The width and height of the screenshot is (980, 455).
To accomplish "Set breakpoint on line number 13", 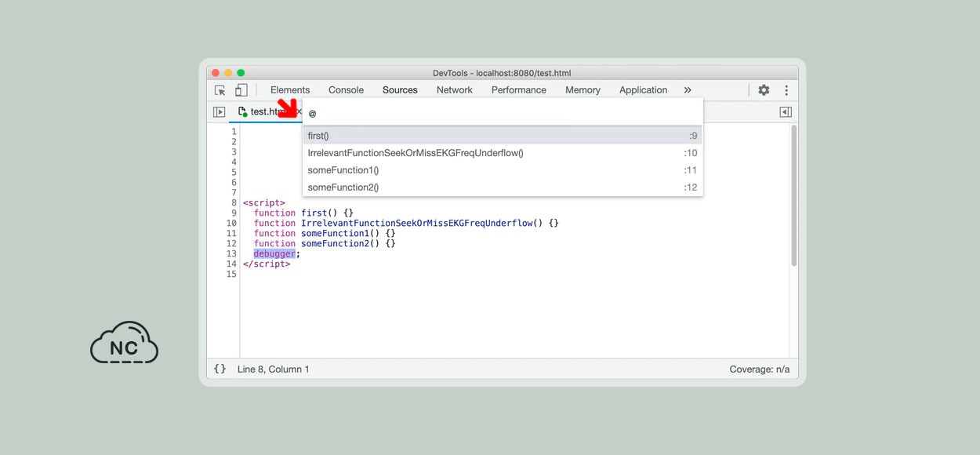I will coord(231,254).
